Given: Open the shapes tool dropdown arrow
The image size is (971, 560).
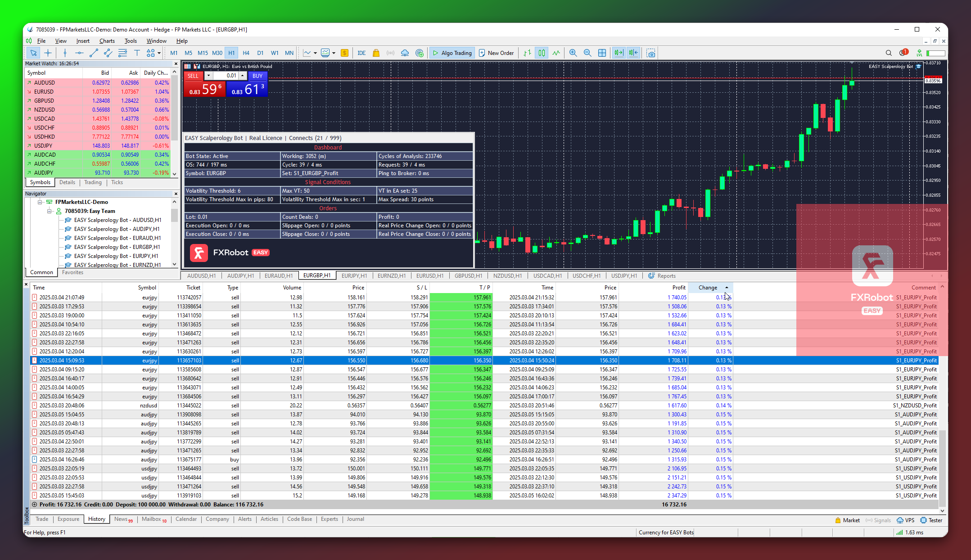Looking at the screenshot, I should (159, 53).
